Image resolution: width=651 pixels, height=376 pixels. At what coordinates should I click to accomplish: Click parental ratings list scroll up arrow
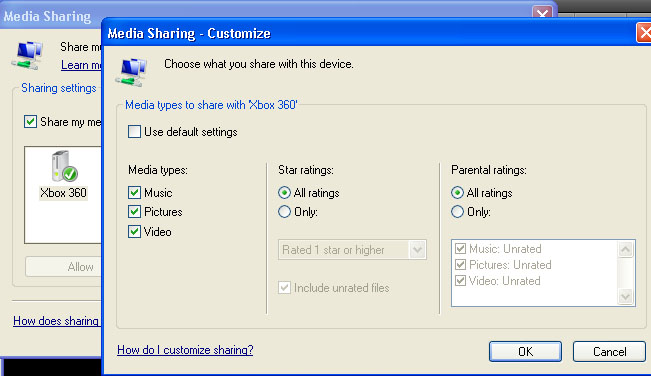coord(625,249)
